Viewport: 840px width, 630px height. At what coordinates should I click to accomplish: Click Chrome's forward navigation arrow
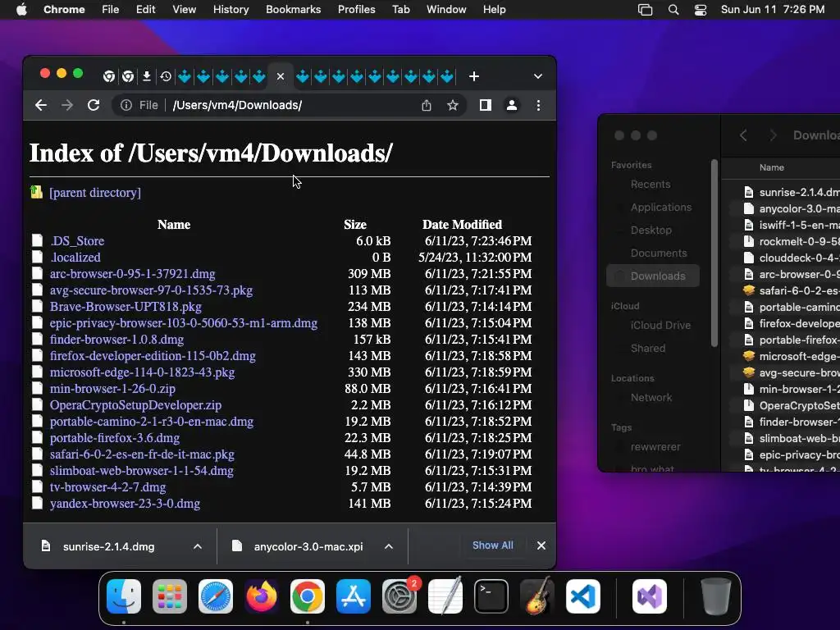tap(67, 105)
